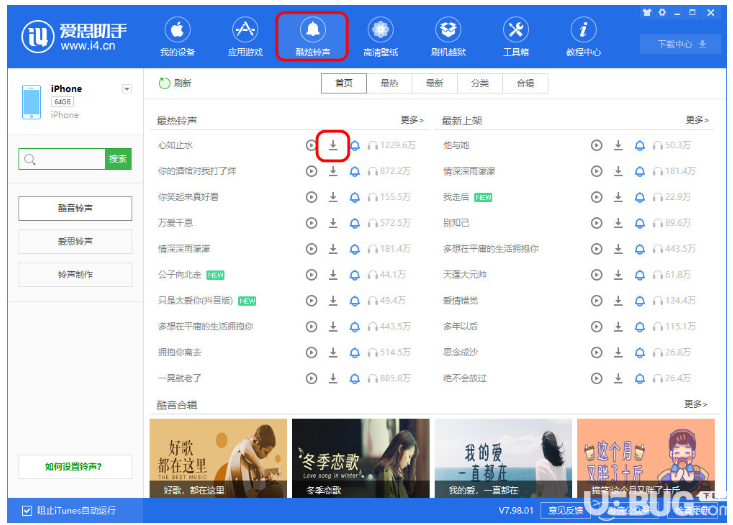Open the 冬季恋歌 album thumbnail

360,458
